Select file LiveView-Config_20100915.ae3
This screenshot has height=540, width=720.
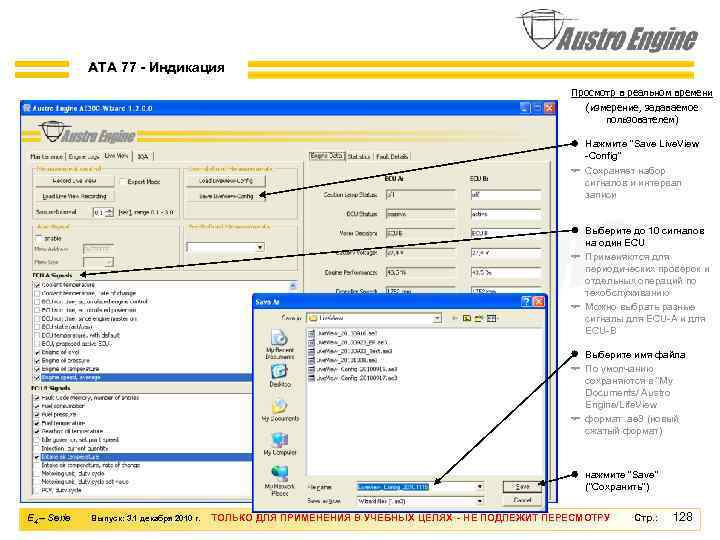pos(353,369)
